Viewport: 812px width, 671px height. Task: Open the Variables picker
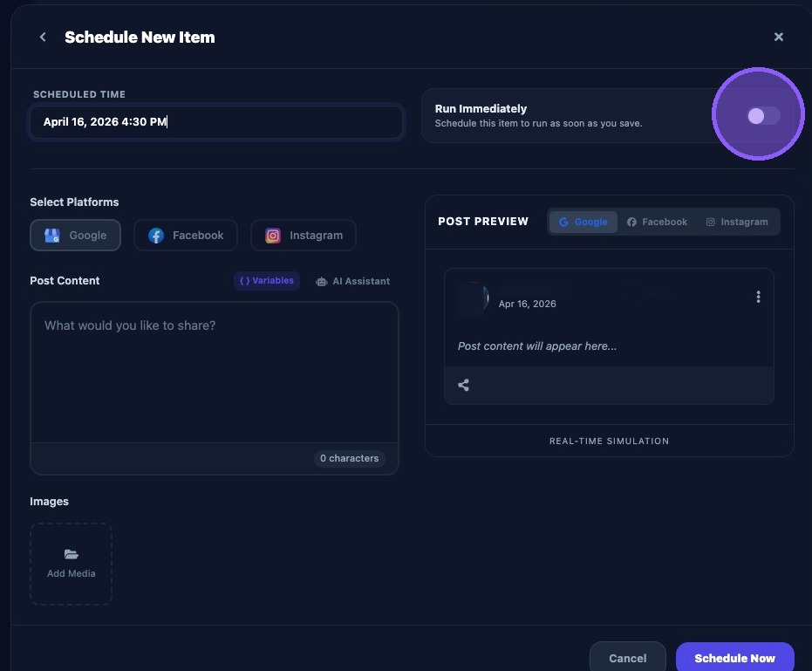(x=267, y=281)
